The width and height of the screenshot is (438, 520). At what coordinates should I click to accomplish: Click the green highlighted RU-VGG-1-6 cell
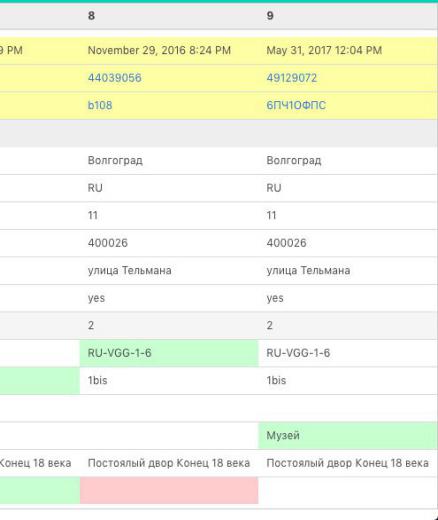[x=169, y=353]
